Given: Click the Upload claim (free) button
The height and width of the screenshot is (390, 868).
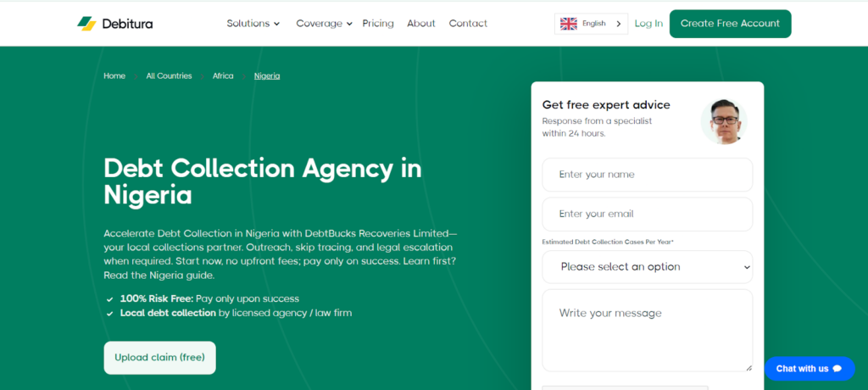Looking at the screenshot, I should 159,358.
